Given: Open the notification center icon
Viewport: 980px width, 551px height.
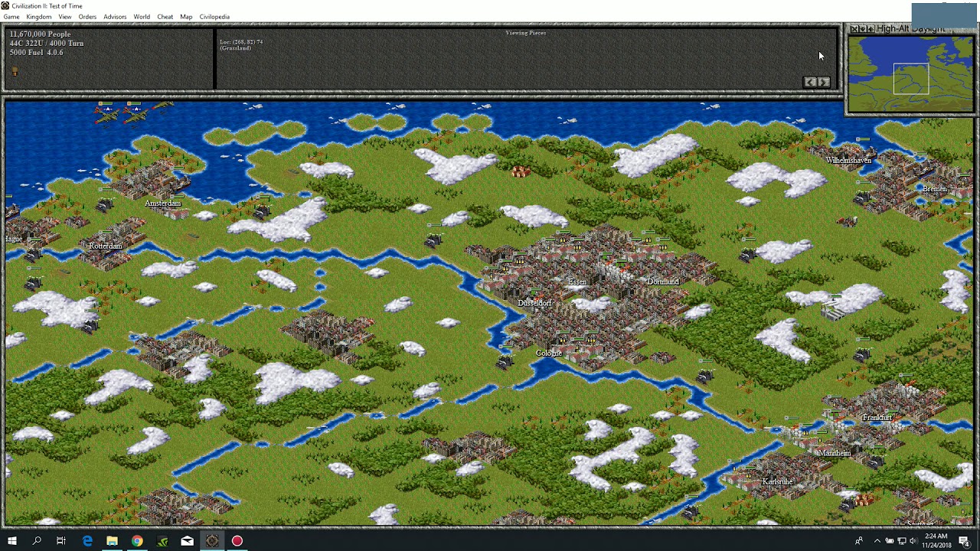Looking at the screenshot, I should [x=965, y=541].
